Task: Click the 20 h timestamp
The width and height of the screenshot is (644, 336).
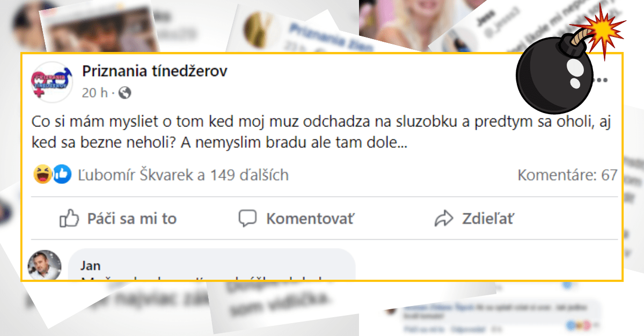Action: 94,93
